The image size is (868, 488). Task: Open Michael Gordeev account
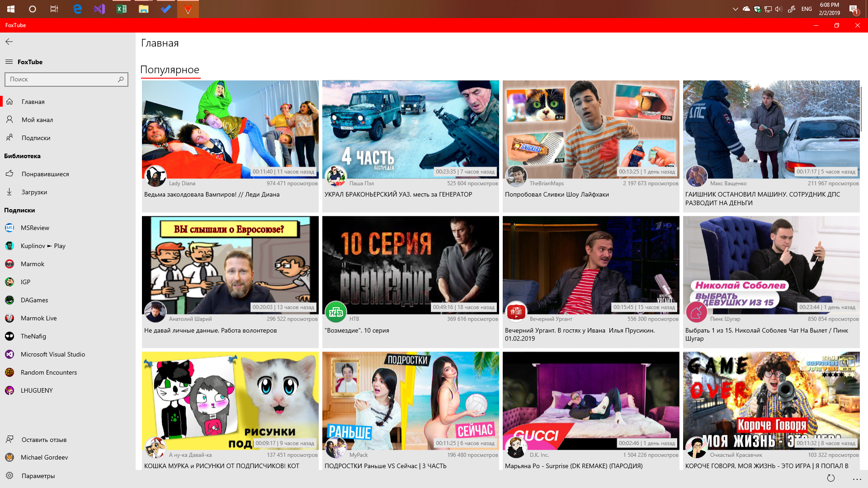[44, 457]
